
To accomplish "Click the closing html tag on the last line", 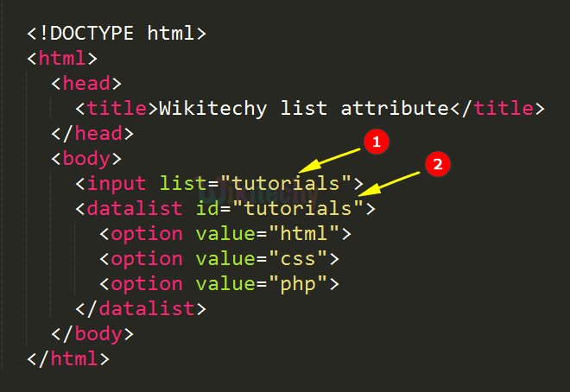I will (68, 358).
